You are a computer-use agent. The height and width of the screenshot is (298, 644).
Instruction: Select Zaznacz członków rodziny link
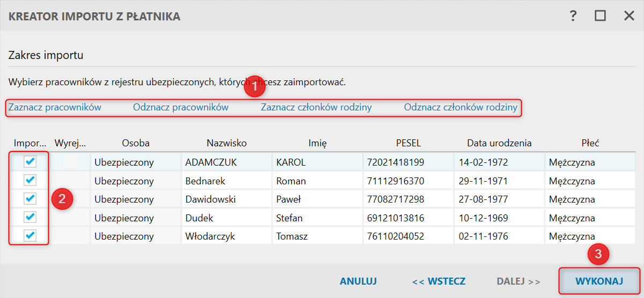coord(316,107)
